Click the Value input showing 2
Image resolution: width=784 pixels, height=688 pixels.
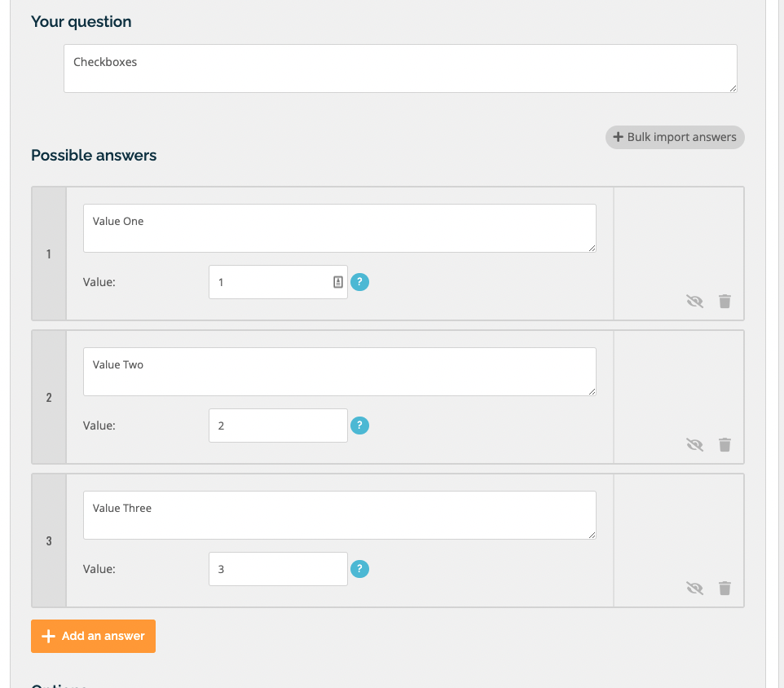[277, 425]
